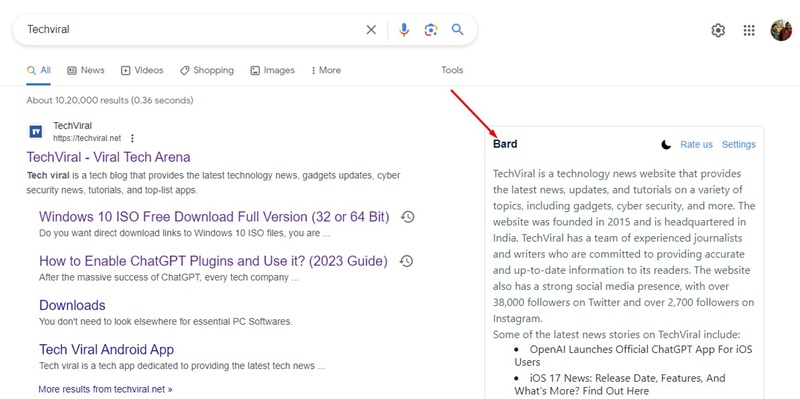This screenshot has height=399, width=800.
Task: Click Rate us in the Bard panel
Action: tap(696, 144)
